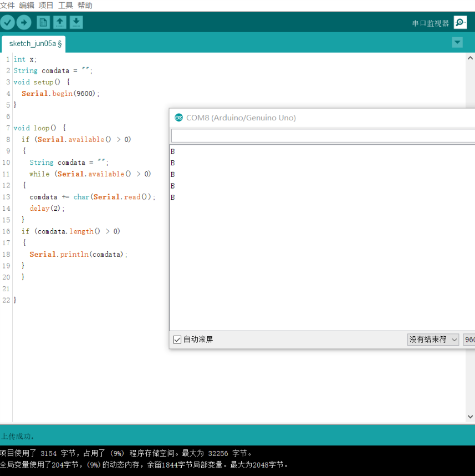
Task: Open the 9600 baud rate dropdown
Action: click(x=469, y=340)
